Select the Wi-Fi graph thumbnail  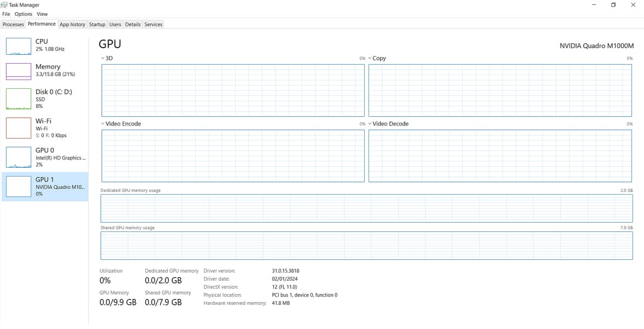point(19,128)
